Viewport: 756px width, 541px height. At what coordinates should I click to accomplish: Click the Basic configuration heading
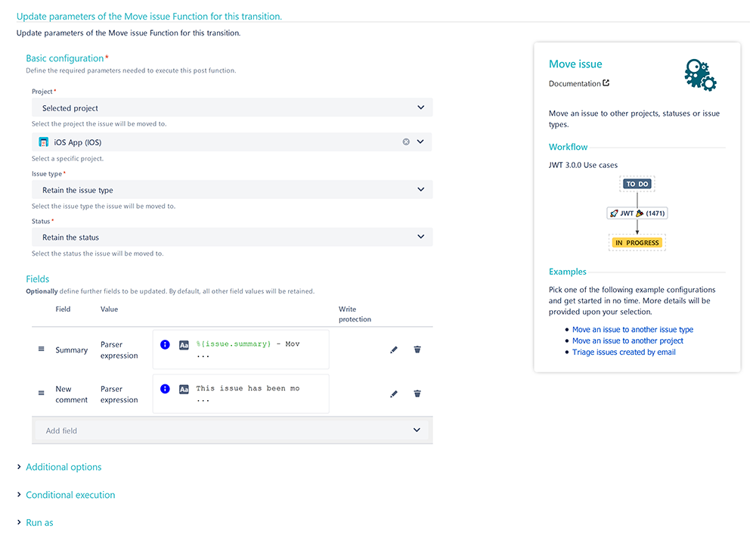click(x=64, y=58)
